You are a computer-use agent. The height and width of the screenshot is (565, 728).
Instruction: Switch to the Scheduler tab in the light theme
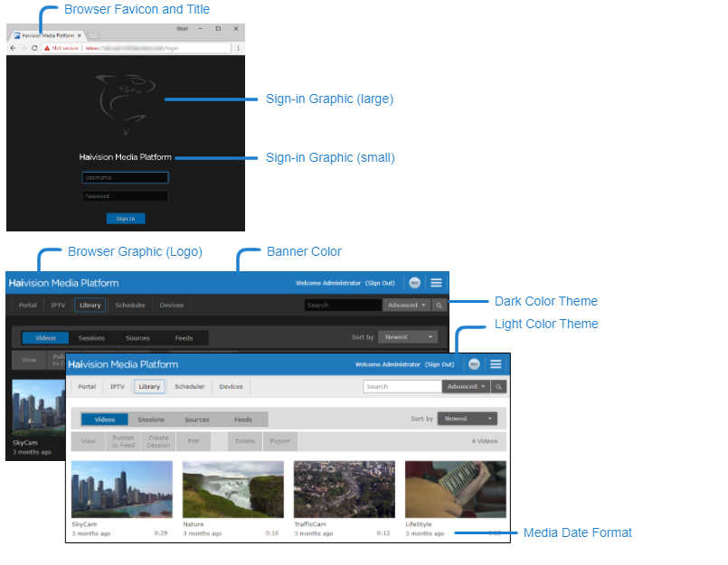tap(190, 386)
